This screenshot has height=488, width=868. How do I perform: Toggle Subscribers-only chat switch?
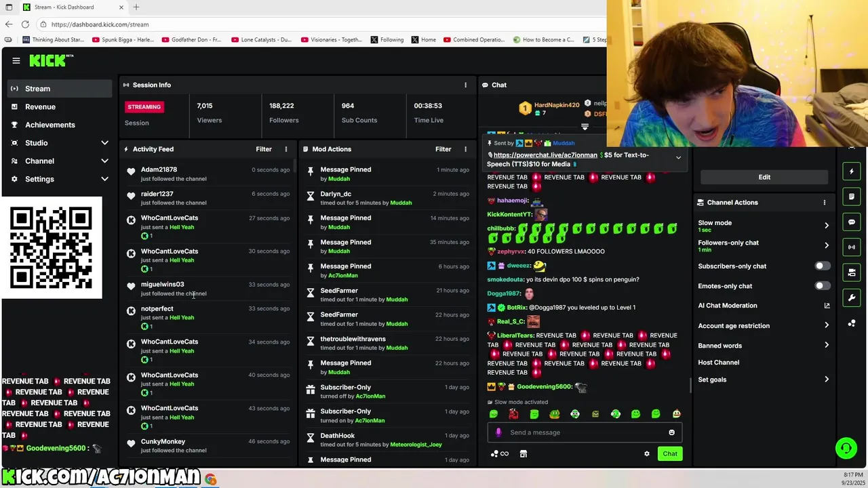tap(822, 266)
